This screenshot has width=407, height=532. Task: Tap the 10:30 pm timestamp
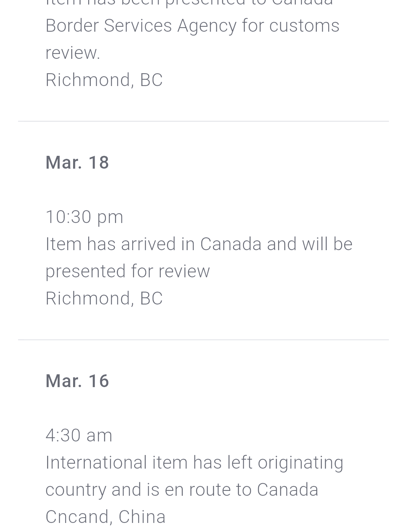click(x=84, y=217)
